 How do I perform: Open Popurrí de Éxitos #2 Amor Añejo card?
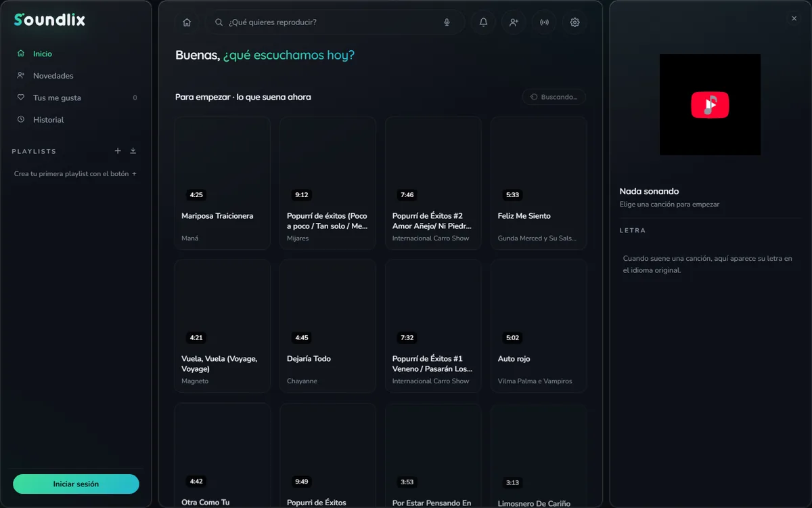[x=433, y=183]
